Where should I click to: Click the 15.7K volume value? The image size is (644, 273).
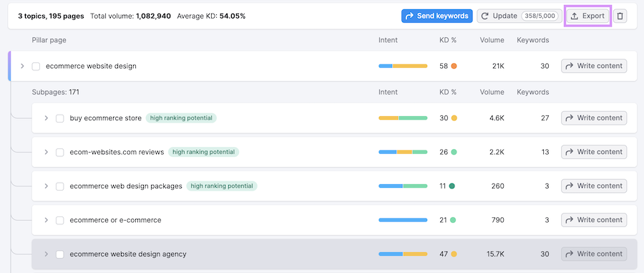[x=495, y=254]
